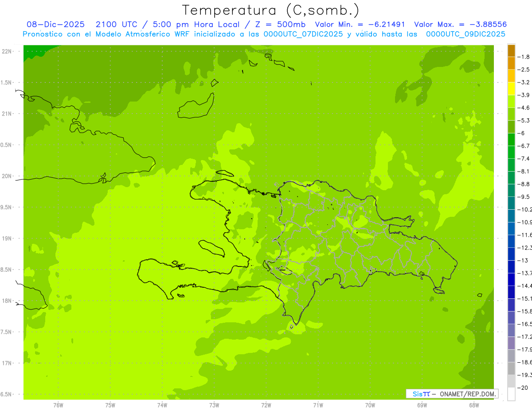This screenshot has width=532, height=411.
Task: Click the "18N" latitude axis label
Action: (x=6, y=301)
